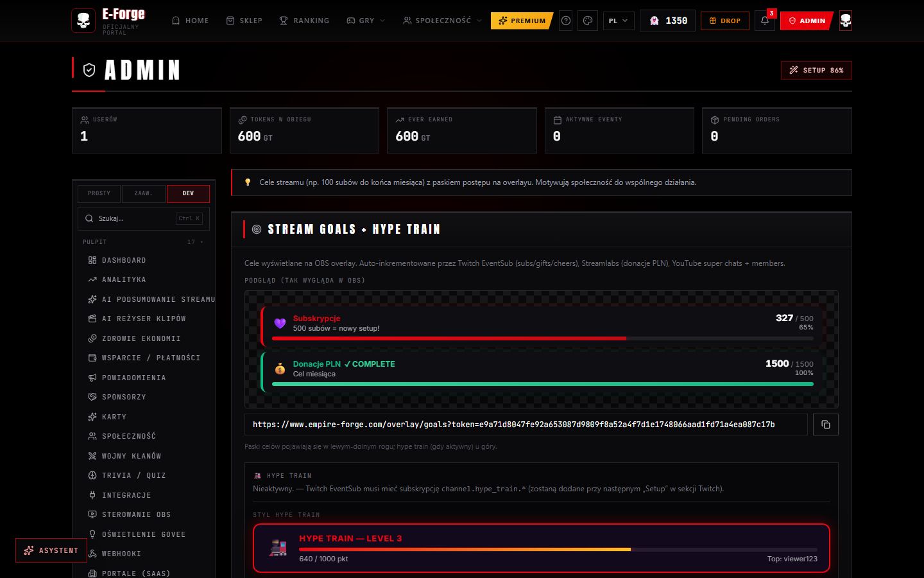The image size is (924, 578).
Task: Click the '327 / 500' subscriptions value
Action: click(794, 318)
